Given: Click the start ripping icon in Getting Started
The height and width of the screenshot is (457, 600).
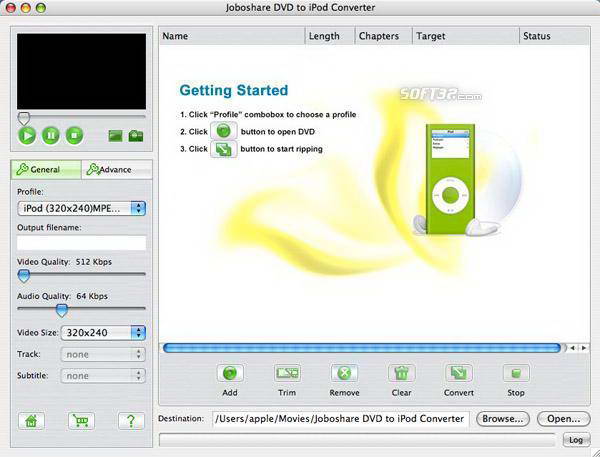Looking at the screenshot, I should (x=223, y=149).
